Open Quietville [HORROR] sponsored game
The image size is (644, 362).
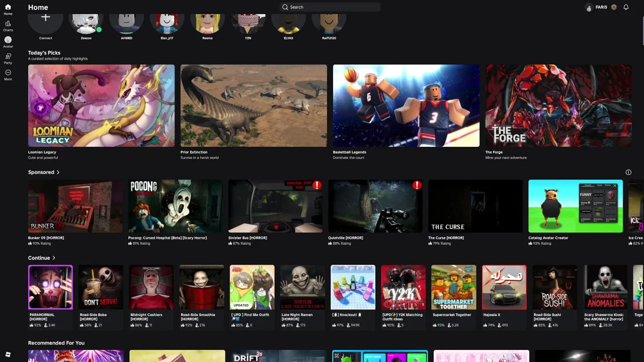(375, 206)
